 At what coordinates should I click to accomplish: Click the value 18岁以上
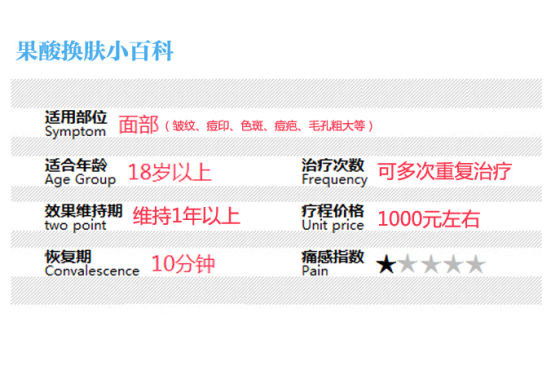tap(170, 172)
